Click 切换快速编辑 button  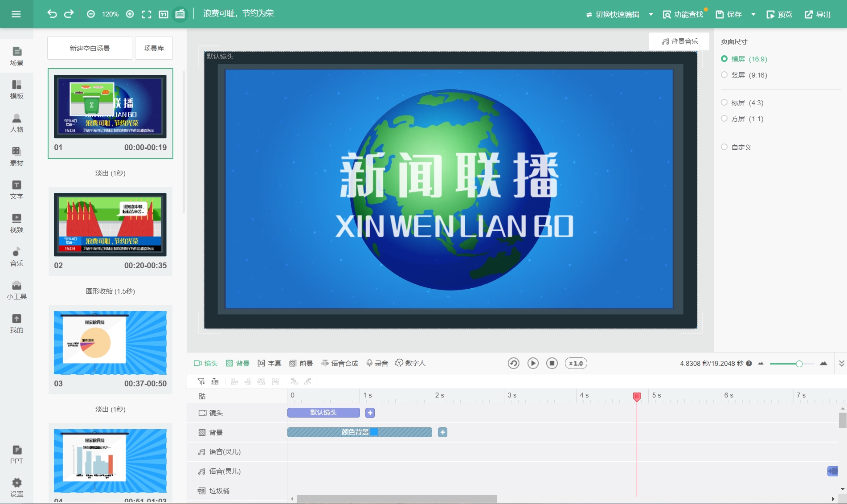[x=613, y=14]
